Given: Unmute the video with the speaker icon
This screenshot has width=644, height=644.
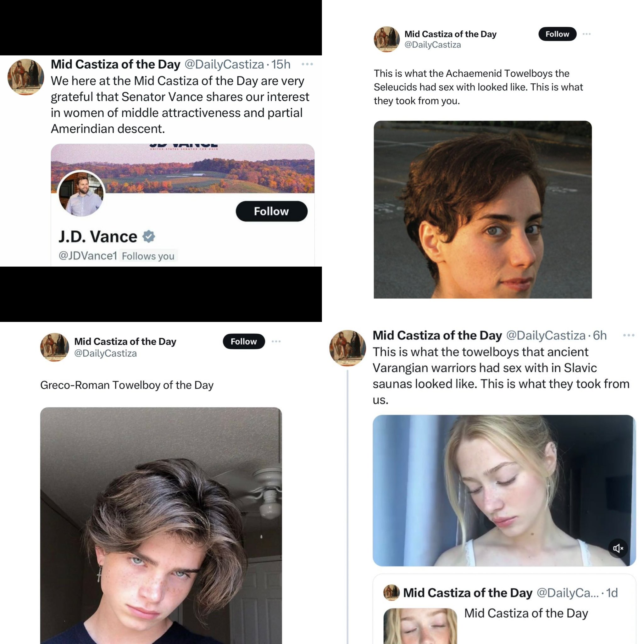Looking at the screenshot, I should point(618,548).
